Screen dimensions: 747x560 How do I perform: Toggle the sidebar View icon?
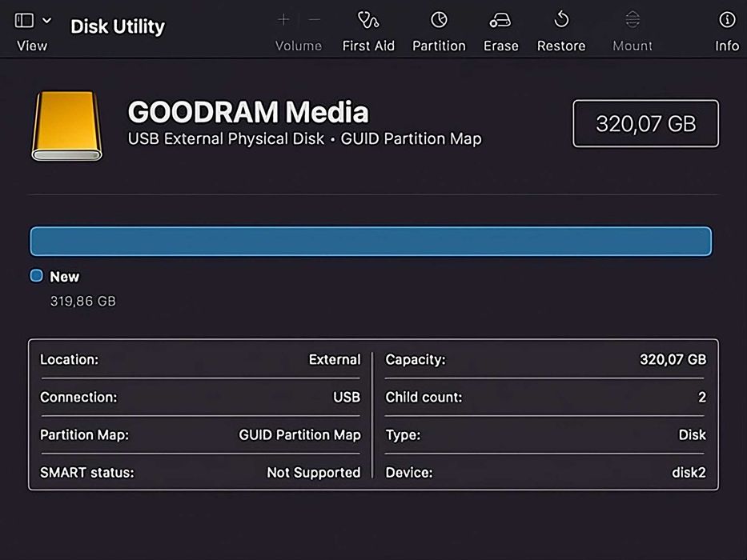pos(24,21)
